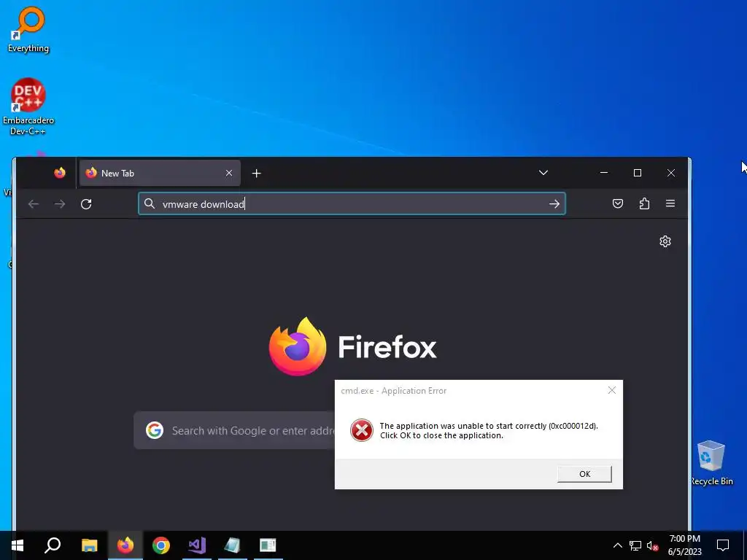Click the search magnifier in the address bar
This screenshot has width=747, height=560.
[x=150, y=204]
